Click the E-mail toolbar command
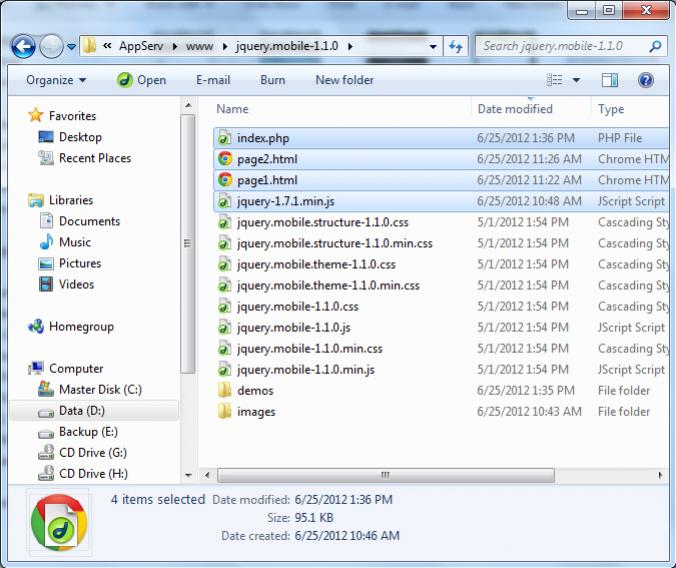The image size is (676, 568). [213, 80]
